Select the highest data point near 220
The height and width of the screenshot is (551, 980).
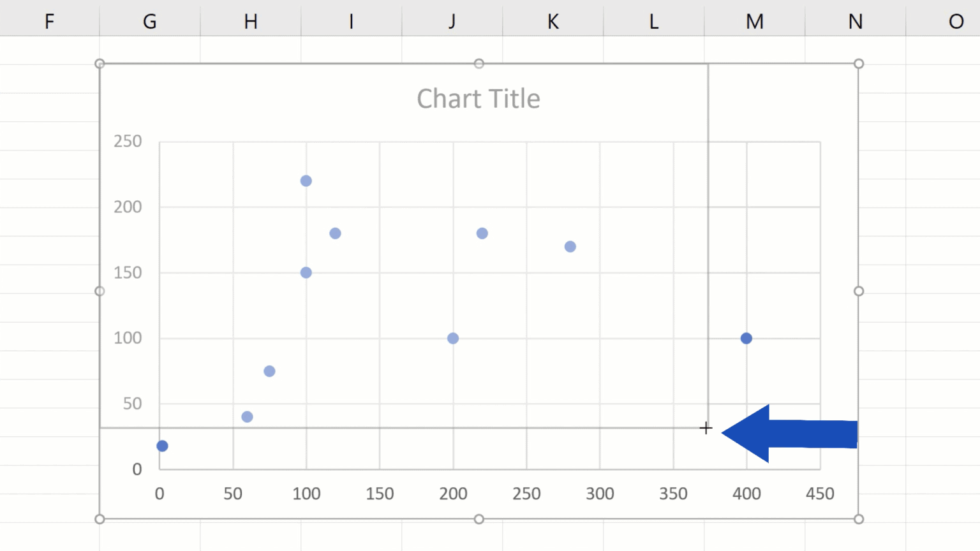click(x=307, y=181)
